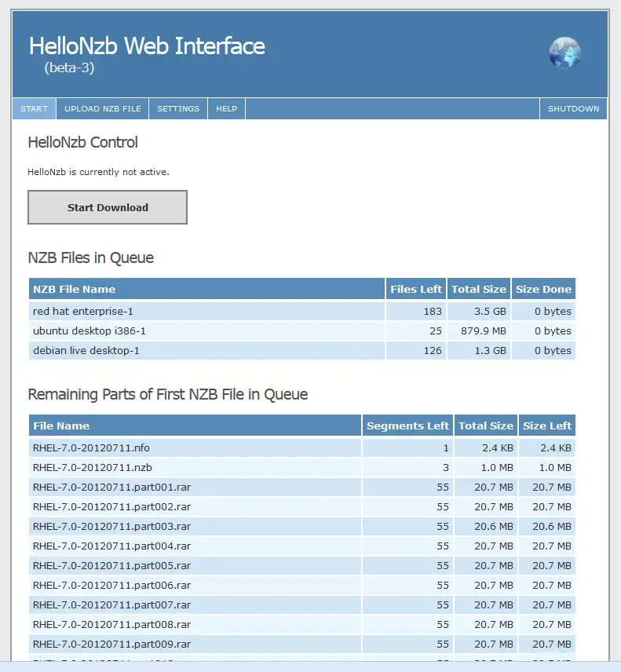Click the Size Left column header
621x672 pixels.
coord(547,425)
